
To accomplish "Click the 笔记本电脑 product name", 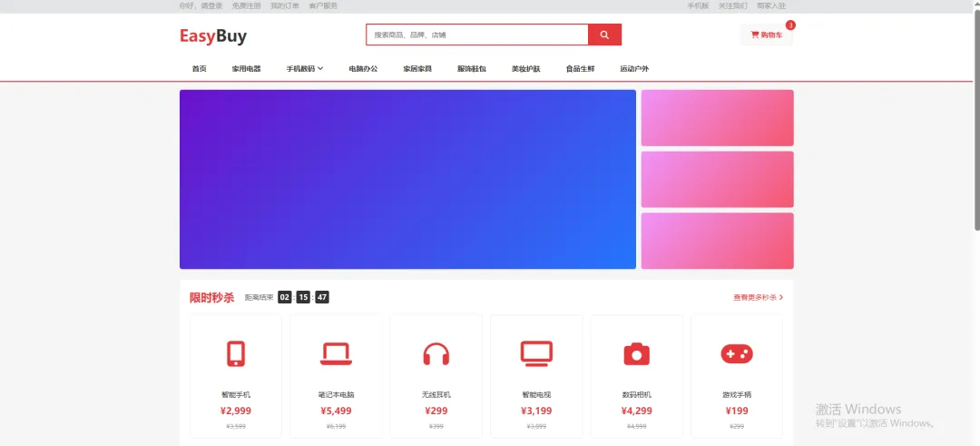I will coord(337,395).
